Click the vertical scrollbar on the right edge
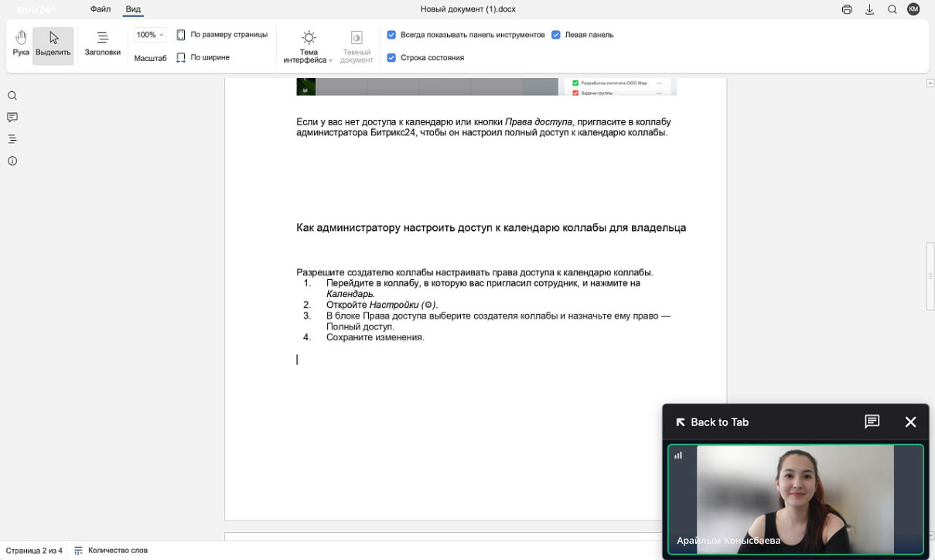The image size is (935, 560). pos(930,275)
